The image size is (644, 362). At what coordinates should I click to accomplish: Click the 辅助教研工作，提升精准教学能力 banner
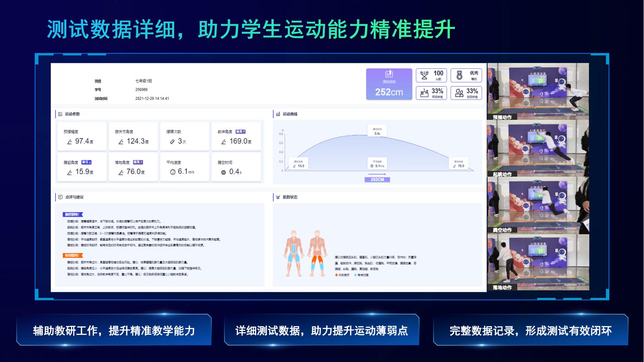point(114,330)
